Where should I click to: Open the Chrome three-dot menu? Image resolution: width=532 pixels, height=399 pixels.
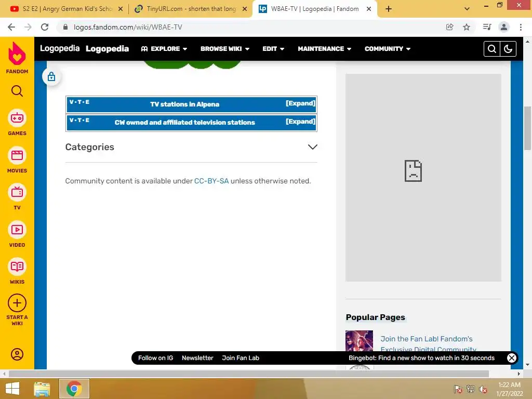pyautogui.click(x=521, y=27)
